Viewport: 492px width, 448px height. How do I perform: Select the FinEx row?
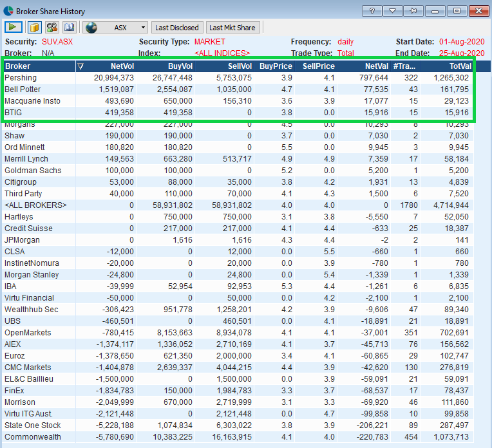tap(238, 391)
